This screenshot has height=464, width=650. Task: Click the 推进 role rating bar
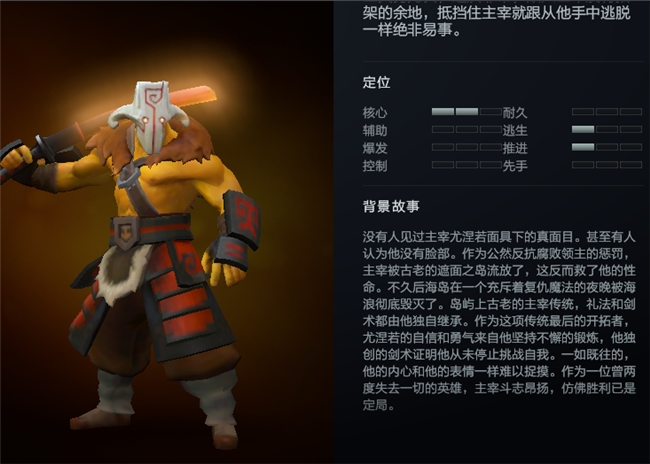(607, 147)
